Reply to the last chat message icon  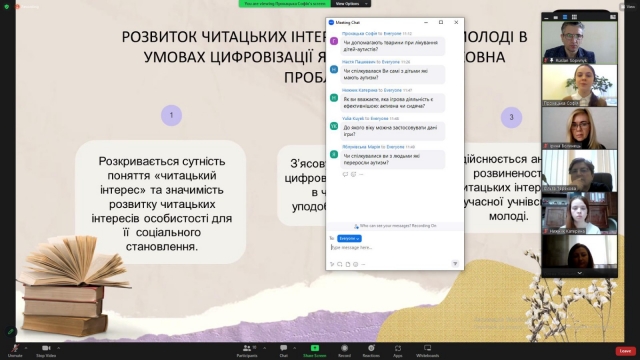click(345, 174)
